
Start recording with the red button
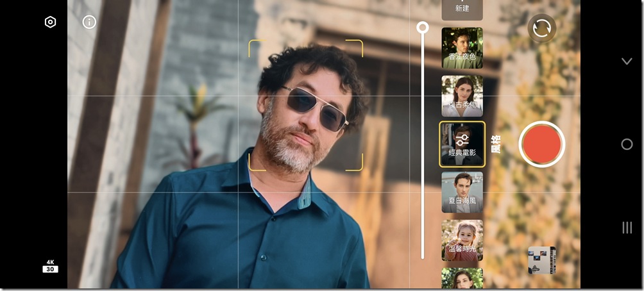(542, 144)
